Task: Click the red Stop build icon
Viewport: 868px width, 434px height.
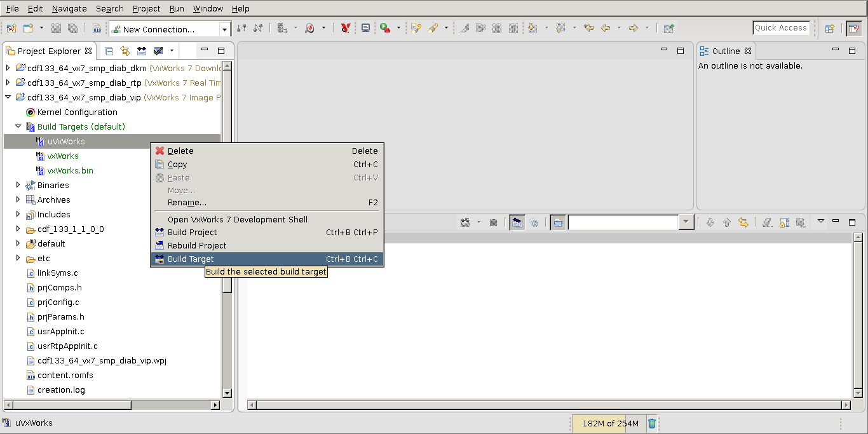Action: click(x=493, y=222)
